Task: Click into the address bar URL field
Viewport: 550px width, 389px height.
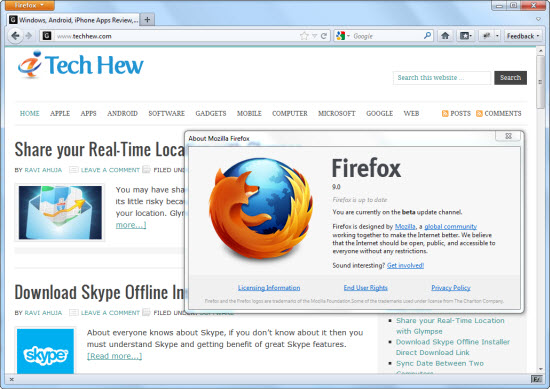Action: pyautogui.click(x=175, y=36)
